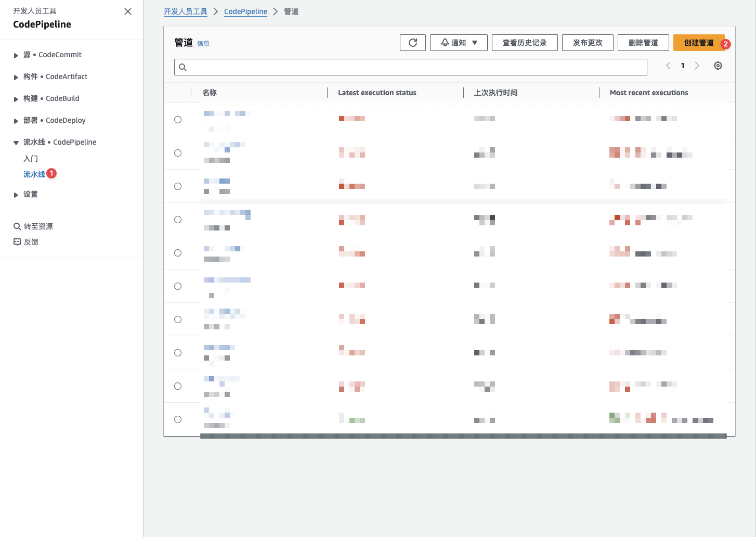Screen dimensions: 756x537
Task: Select the second pipeline row radio button
Action: [178, 153]
